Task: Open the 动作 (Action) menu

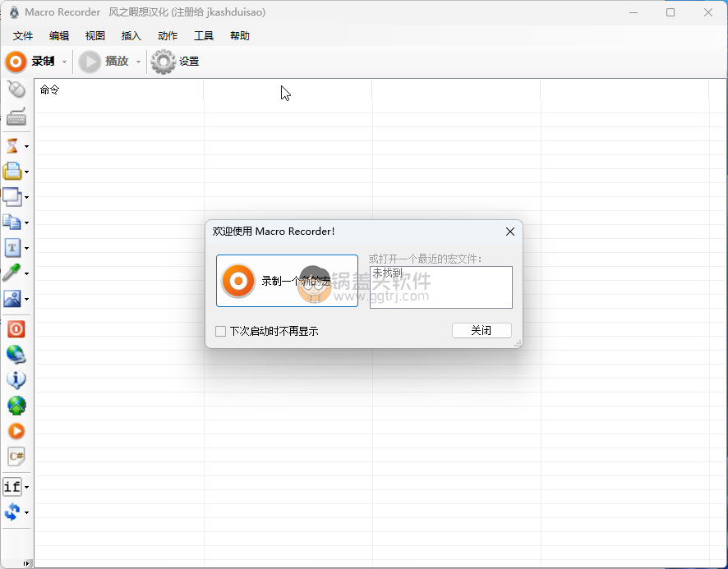Action: (168, 36)
